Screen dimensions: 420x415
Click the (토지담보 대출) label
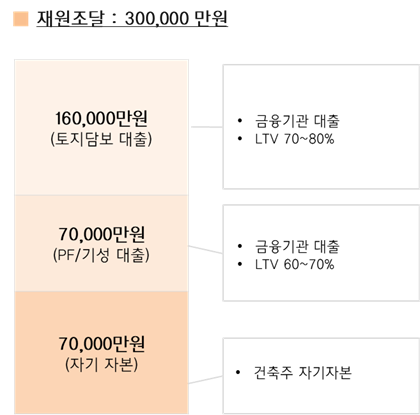tap(101, 139)
